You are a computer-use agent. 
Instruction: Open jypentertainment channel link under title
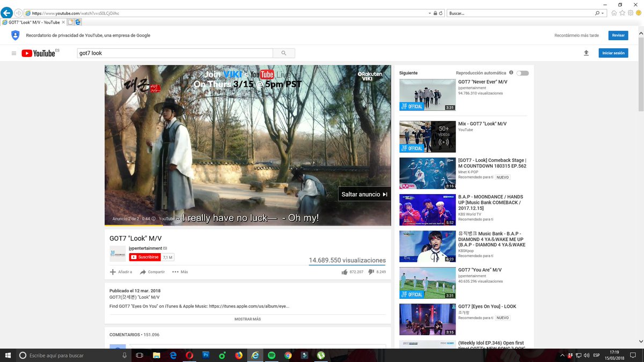pyautogui.click(x=145, y=248)
